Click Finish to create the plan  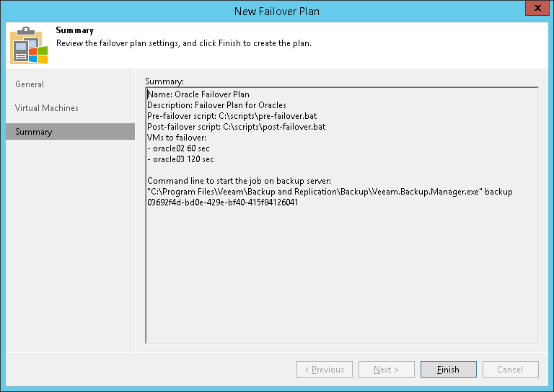tap(448, 370)
